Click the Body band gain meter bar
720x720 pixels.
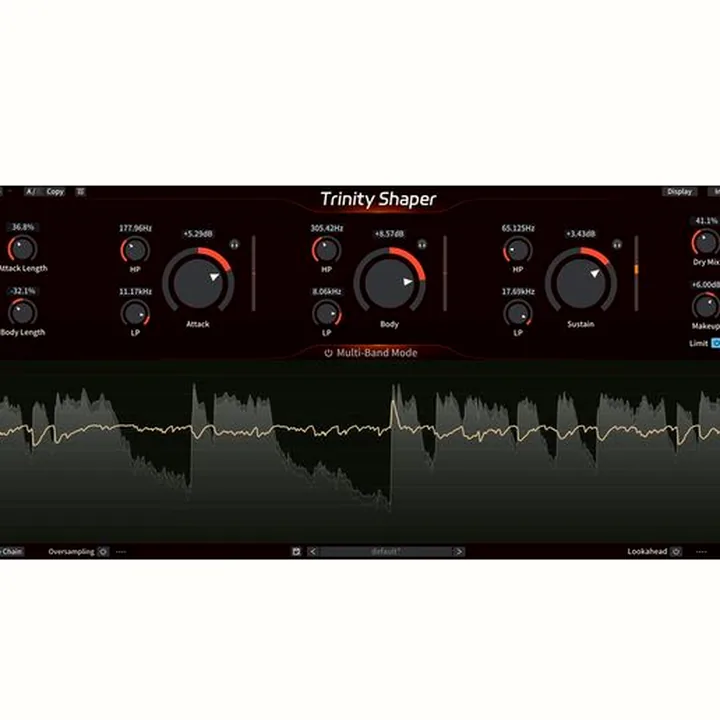(444, 274)
